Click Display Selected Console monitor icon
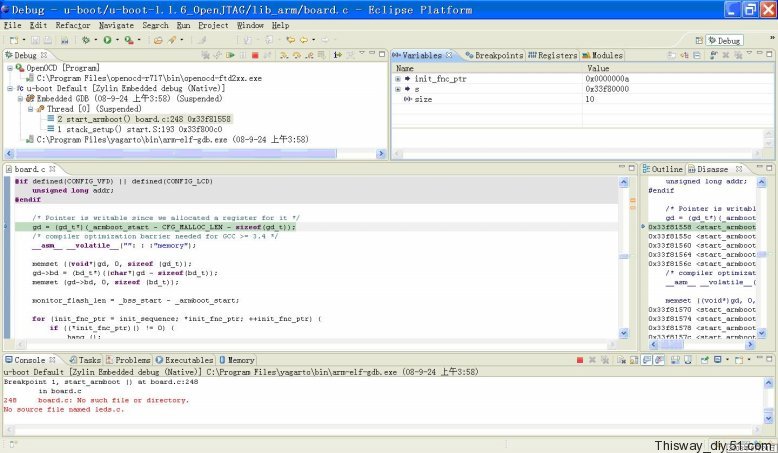Screen dimensions: 778x453 pyautogui.click(x=717, y=360)
